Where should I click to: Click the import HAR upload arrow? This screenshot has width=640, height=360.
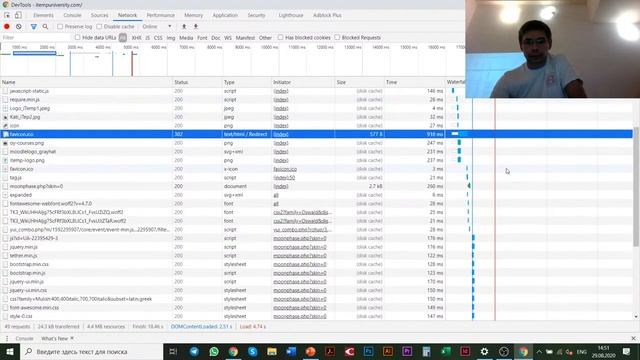pos(184,27)
